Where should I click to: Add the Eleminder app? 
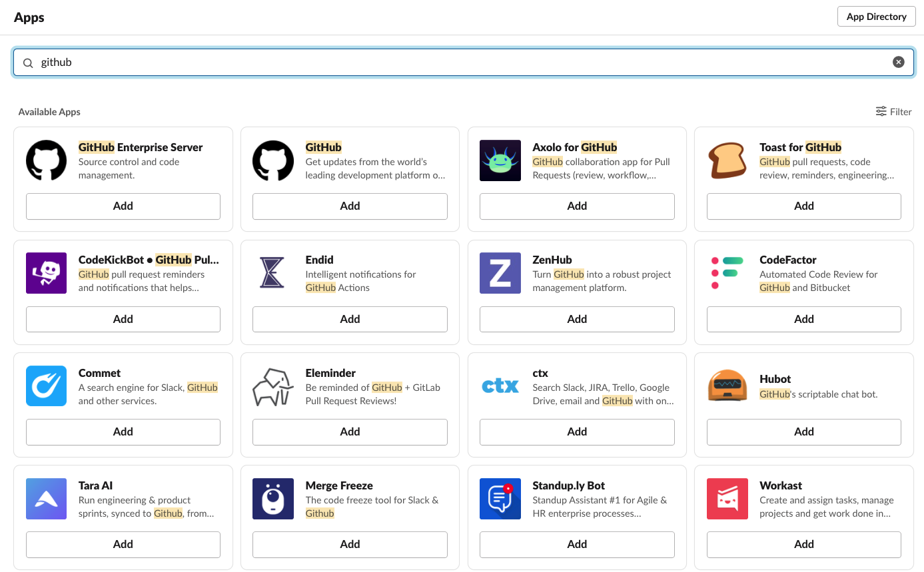(350, 431)
